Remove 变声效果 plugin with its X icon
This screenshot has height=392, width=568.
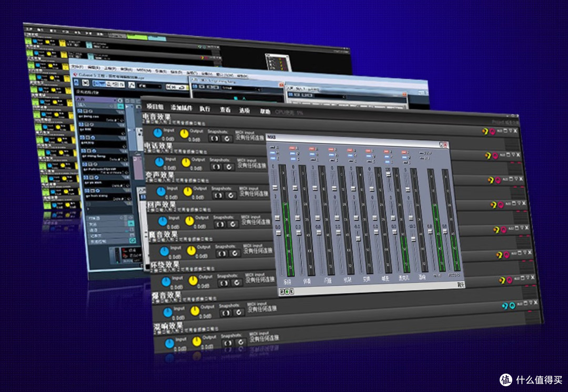(522, 179)
